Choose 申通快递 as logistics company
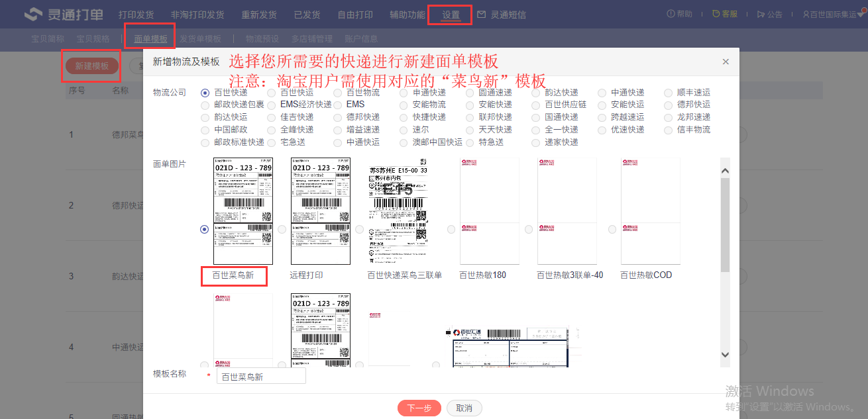Screen dimensions: 868x419 (x=404, y=93)
